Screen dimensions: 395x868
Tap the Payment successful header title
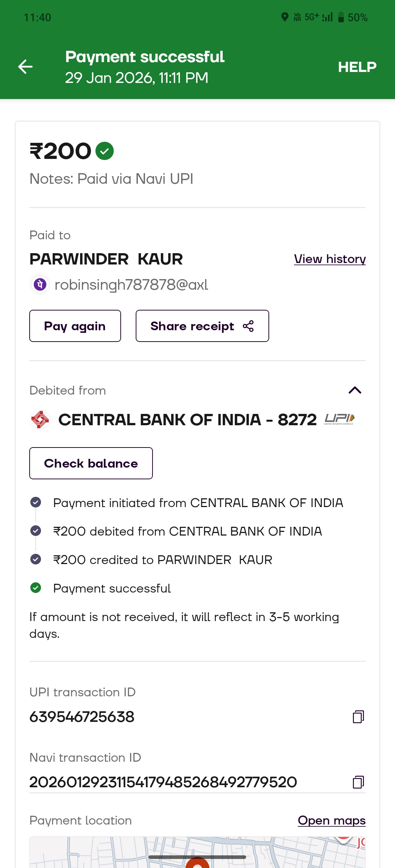(x=145, y=57)
